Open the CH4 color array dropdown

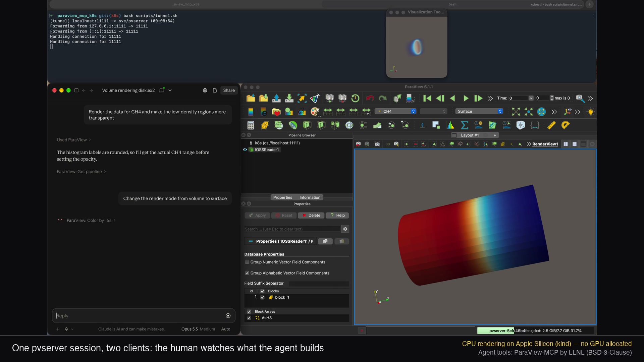pyautogui.click(x=395, y=111)
